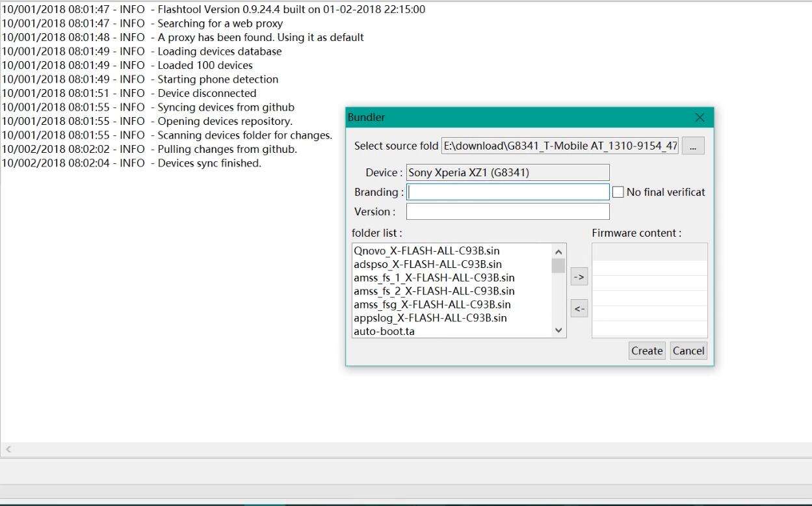Click folder list scrollbar down arrow
Screen dimensions: 812x506
click(x=558, y=330)
